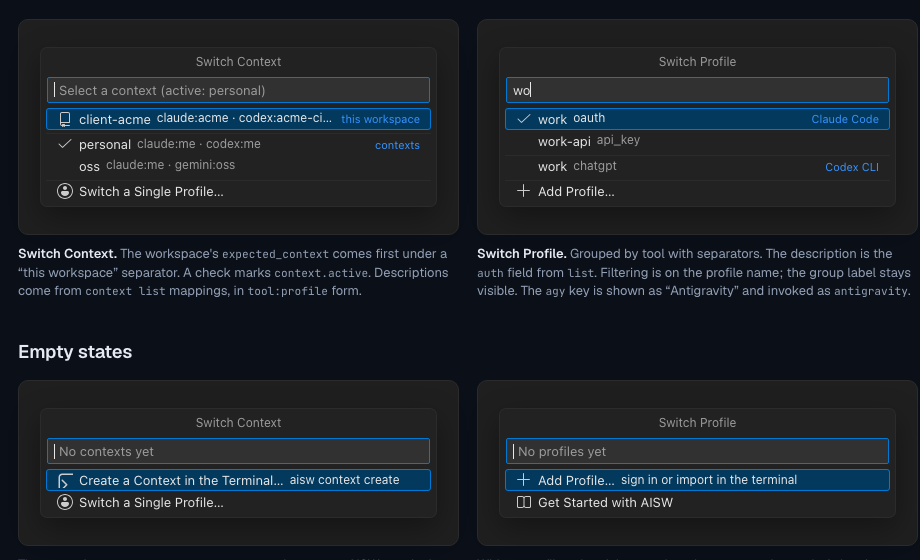Click the book icon beside Get Started with AISW
This screenshot has width=920, height=560.
524,502
